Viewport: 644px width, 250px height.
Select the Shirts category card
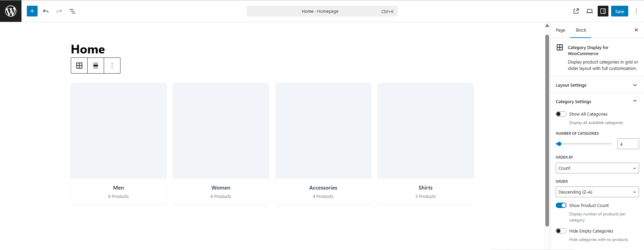(426, 144)
